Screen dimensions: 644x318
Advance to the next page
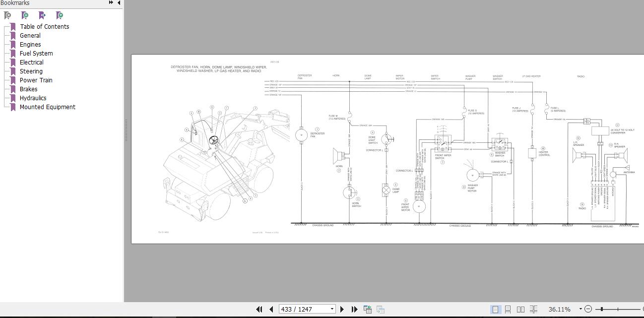coord(342,309)
